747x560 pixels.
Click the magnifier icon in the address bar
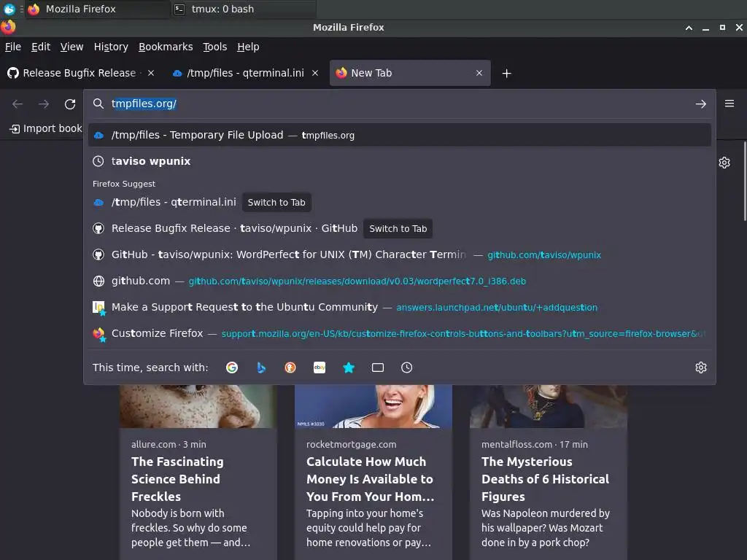point(98,104)
